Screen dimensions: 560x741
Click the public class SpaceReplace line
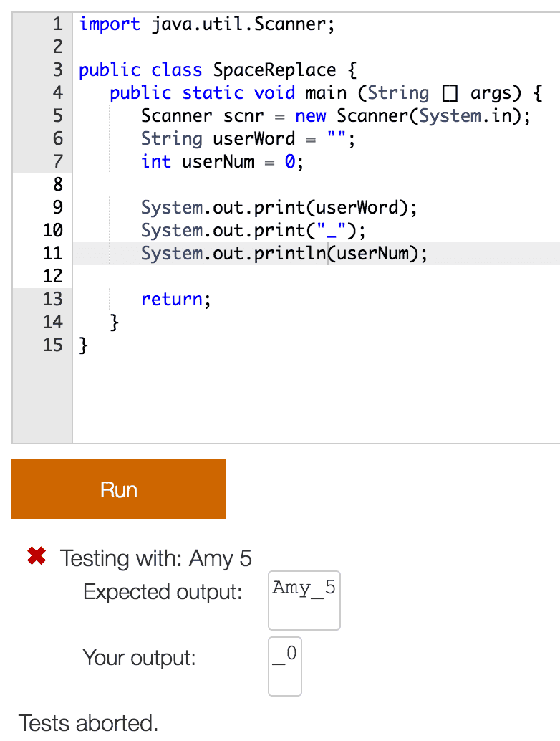[217, 70]
